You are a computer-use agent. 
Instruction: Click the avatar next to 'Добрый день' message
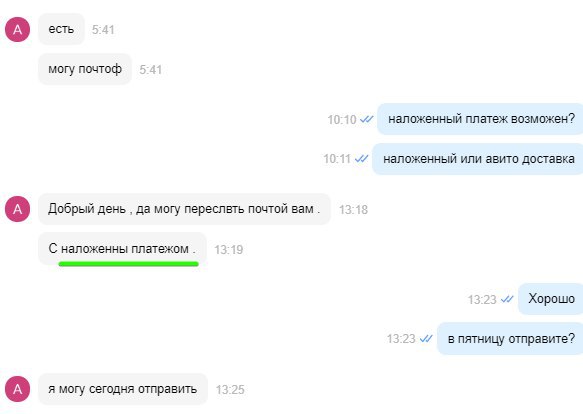(17, 209)
